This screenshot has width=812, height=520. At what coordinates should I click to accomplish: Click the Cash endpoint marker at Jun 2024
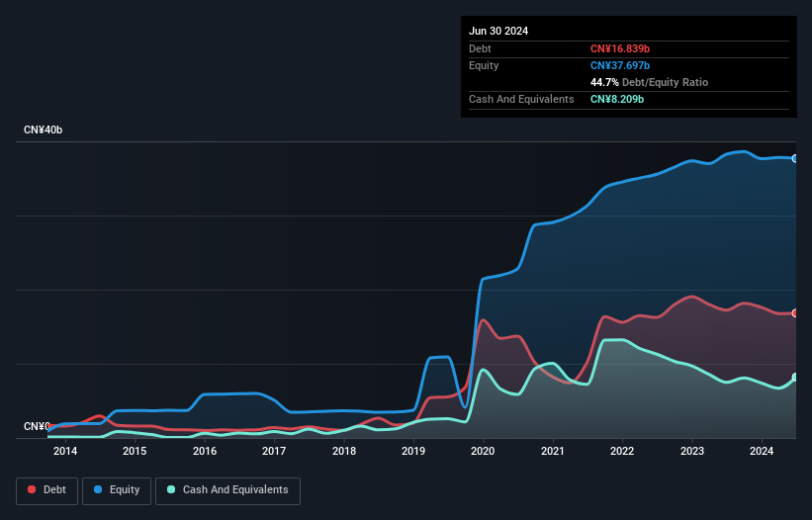pos(795,378)
